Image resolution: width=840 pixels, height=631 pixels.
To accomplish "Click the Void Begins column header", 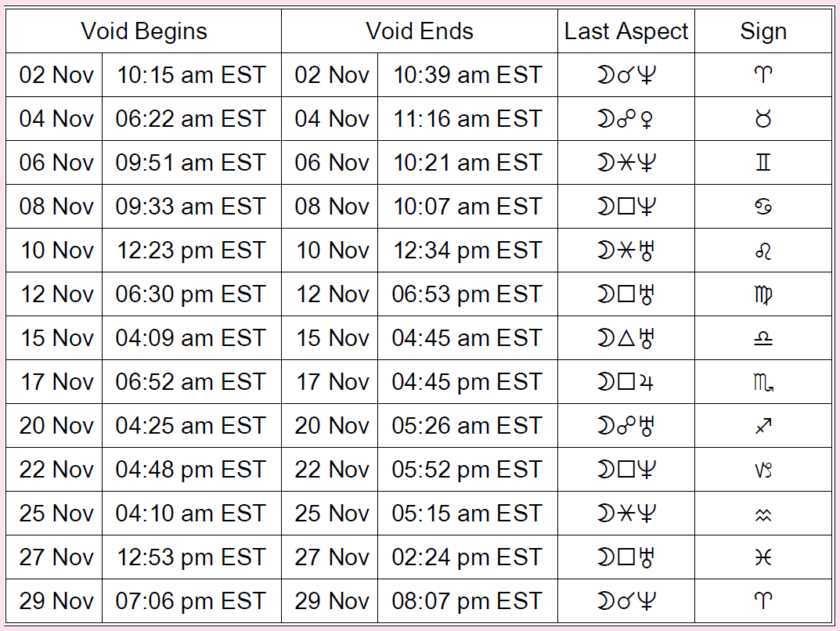I will [144, 31].
